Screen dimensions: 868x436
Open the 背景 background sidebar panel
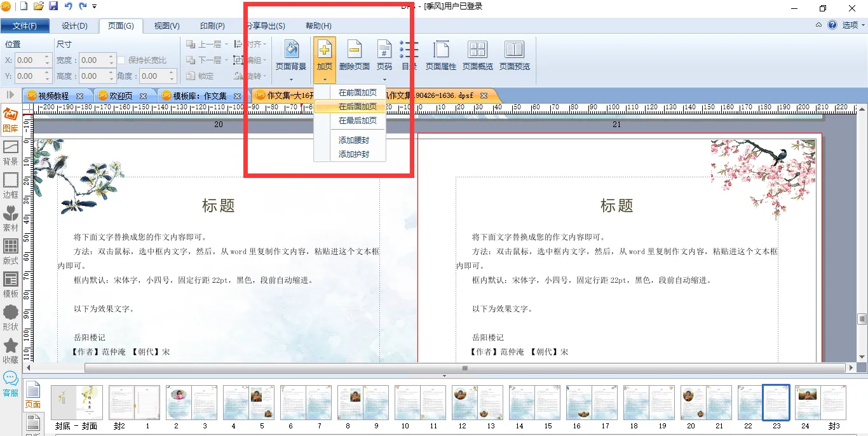tap(11, 153)
